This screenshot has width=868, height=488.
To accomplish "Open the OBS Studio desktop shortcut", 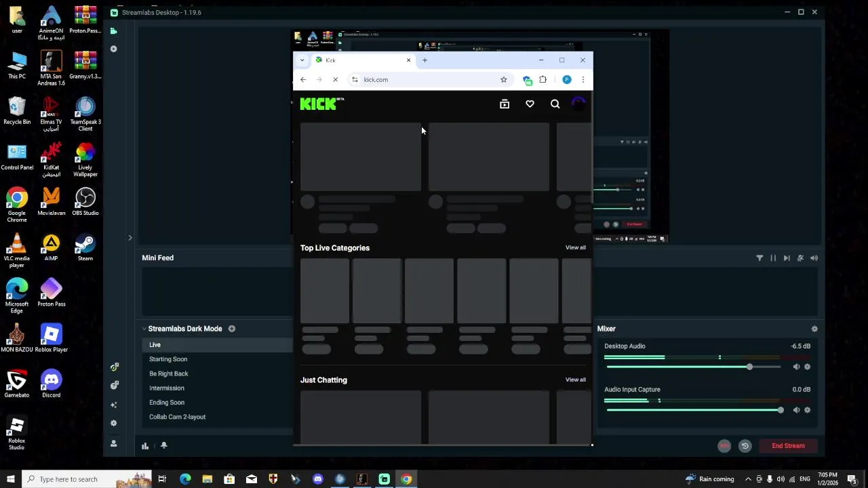I will tap(85, 203).
